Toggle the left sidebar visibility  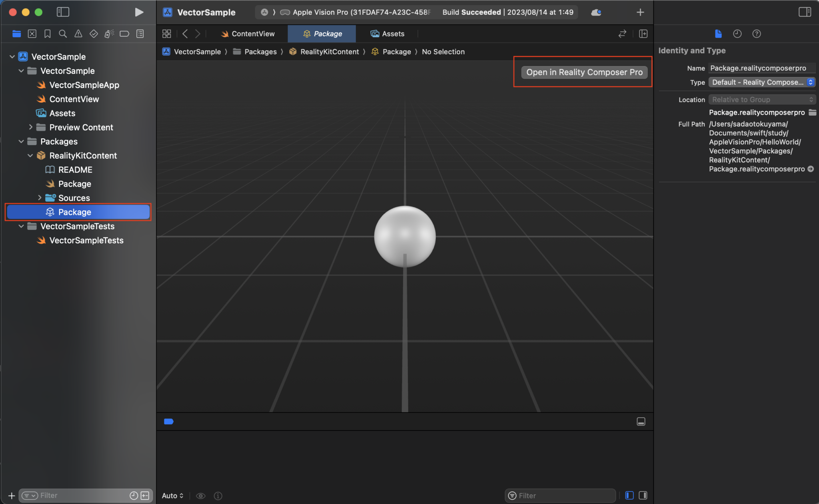click(63, 12)
